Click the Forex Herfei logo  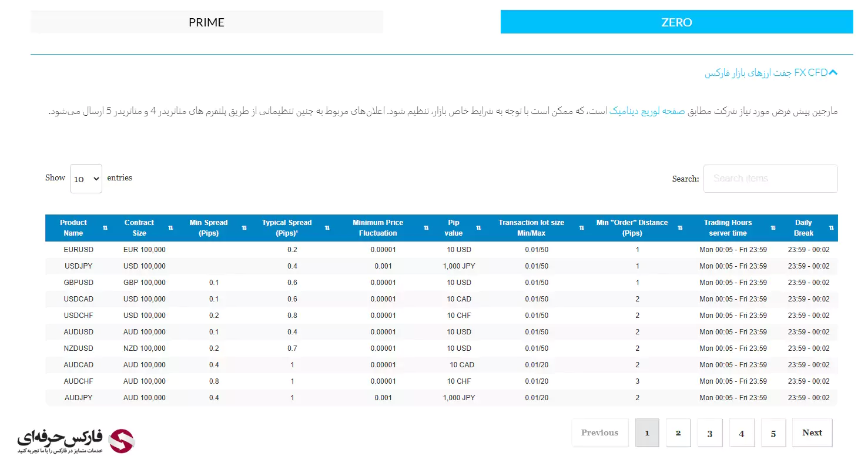76,441
